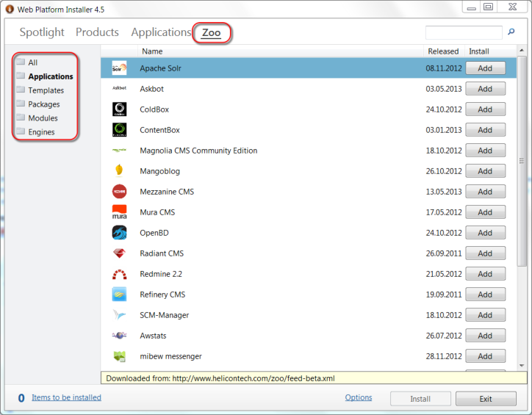
Task: Select the Mezzanine CMS red icon
Action: tap(119, 192)
